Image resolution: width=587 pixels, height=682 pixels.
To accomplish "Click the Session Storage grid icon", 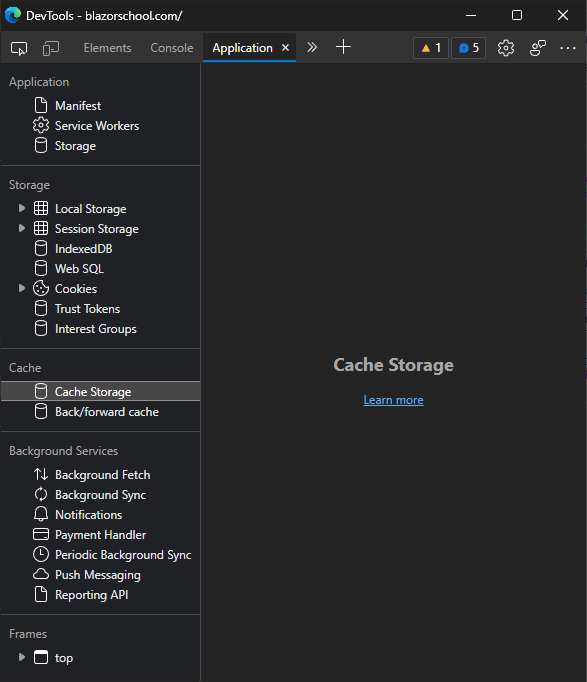I will coord(41,228).
